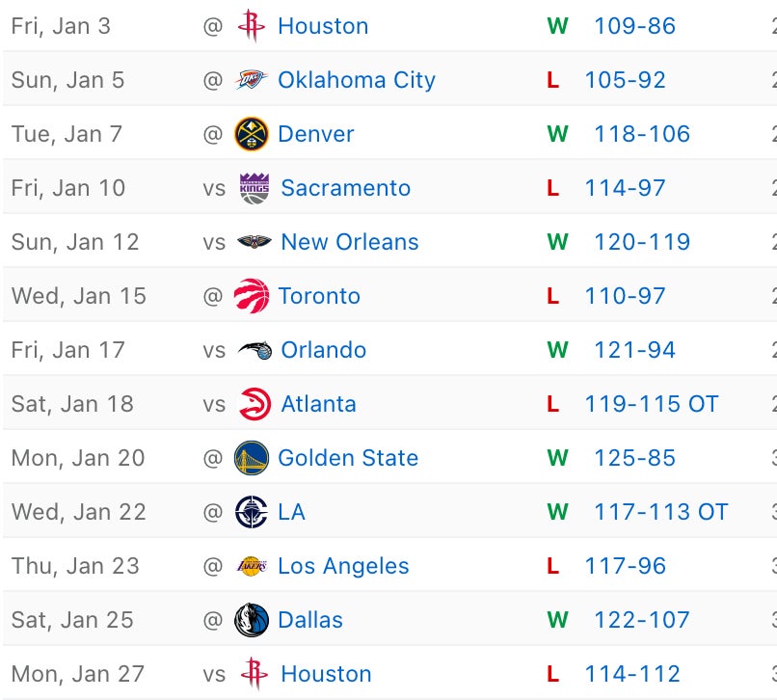
Task: Click the Orlando Magic logo
Action: pos(255,350)
